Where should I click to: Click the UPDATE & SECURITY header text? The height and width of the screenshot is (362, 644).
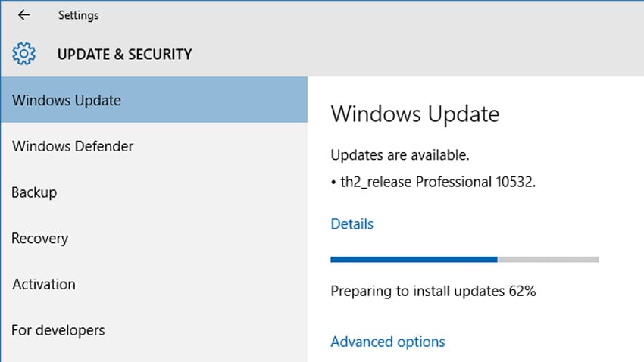(x=124, y=55)
